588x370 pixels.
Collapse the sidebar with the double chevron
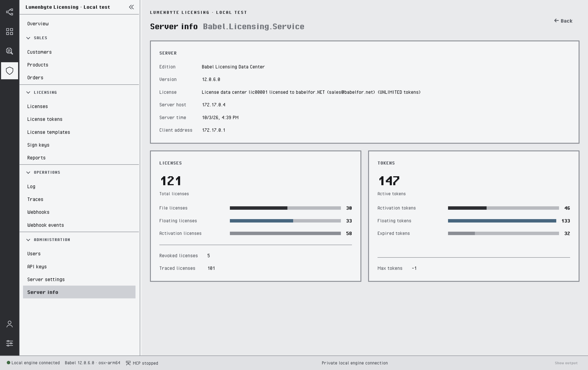click(x=131, y=7)
